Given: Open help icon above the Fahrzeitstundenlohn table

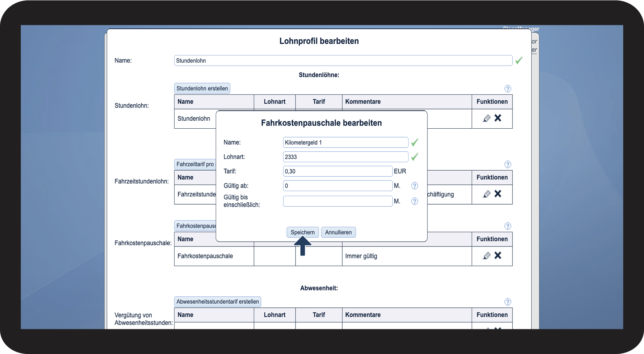Looking at the screenshot, I should pos(508,164).
